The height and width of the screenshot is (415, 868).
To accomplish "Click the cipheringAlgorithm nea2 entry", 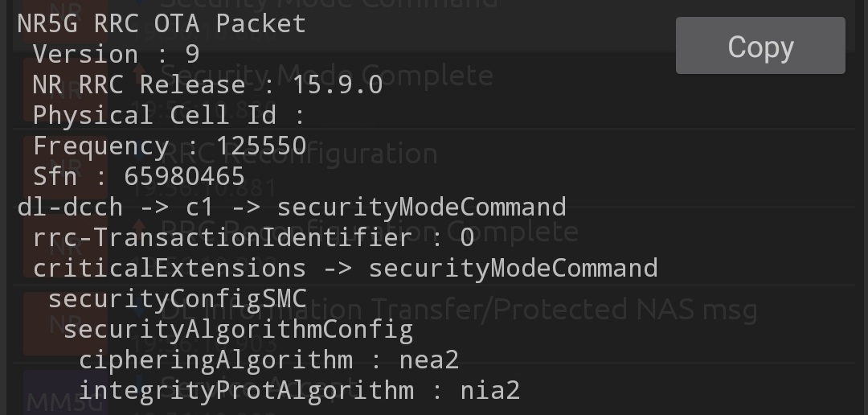I will [268, 360].
